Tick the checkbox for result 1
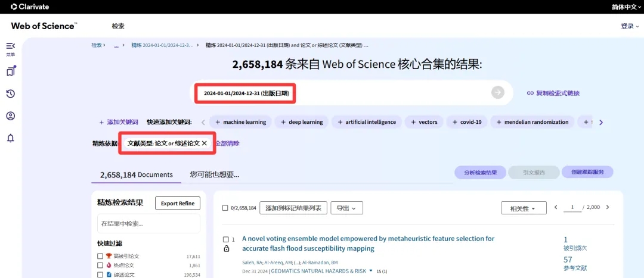644x278 pixels. tap(225, 239)
